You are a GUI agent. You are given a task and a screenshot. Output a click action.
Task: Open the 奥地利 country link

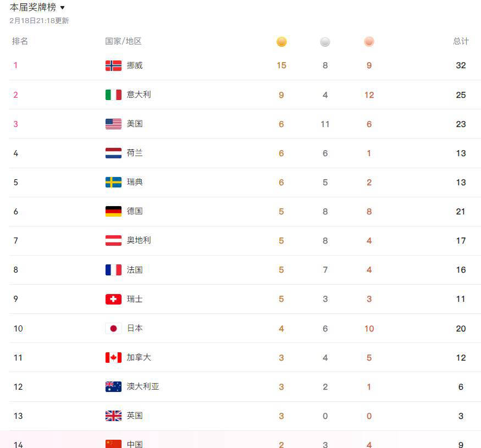coord(139,240)
